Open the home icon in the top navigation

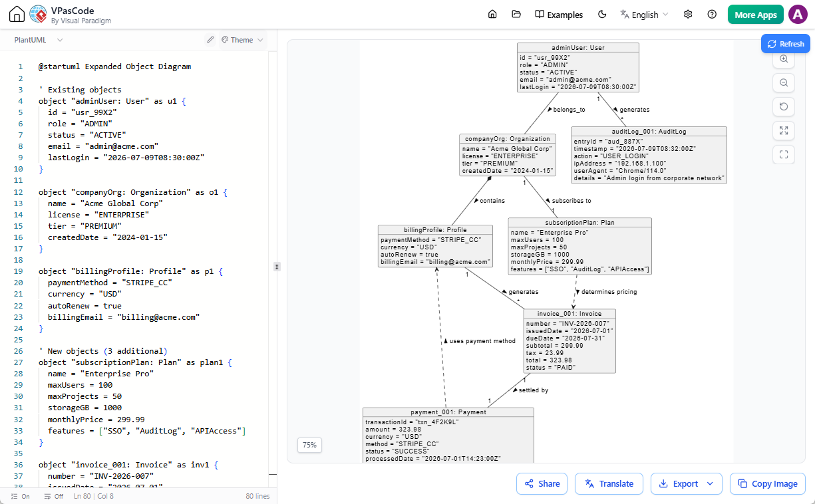[492, 15]
